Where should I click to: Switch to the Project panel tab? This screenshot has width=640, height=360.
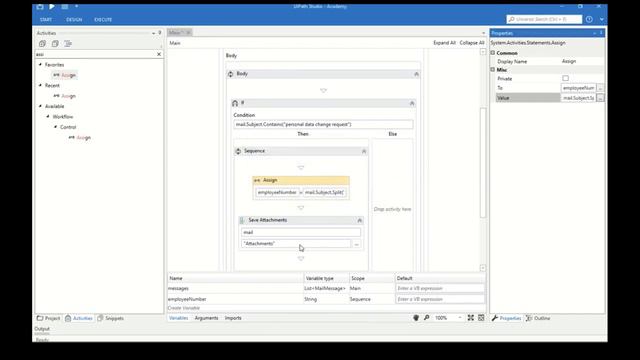click(49, 318)
